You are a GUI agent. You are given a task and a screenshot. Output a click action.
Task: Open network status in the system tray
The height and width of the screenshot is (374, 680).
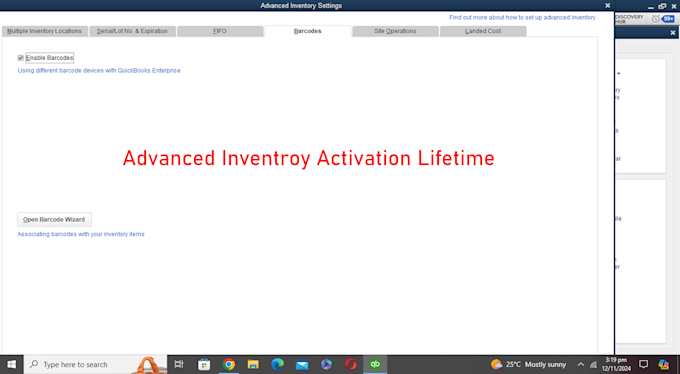(593, 365)
